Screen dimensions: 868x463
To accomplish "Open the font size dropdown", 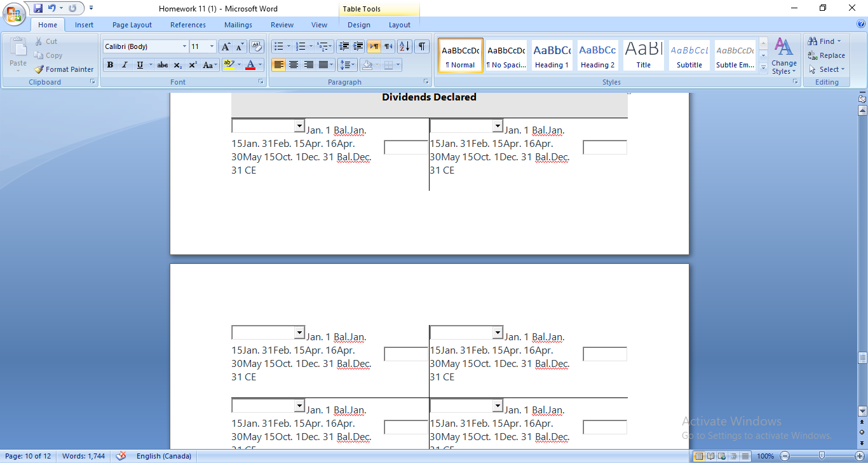I will 212,46.
